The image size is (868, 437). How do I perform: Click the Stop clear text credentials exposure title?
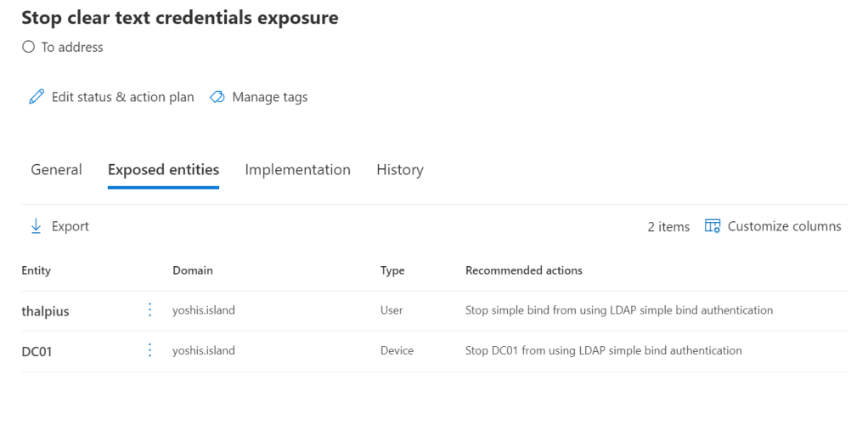click(180, 18)
